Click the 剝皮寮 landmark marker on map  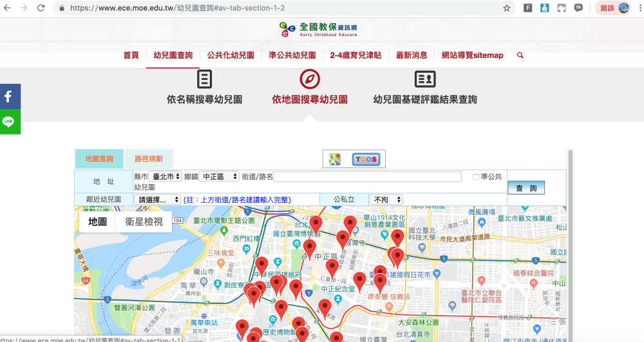point(218,284)
